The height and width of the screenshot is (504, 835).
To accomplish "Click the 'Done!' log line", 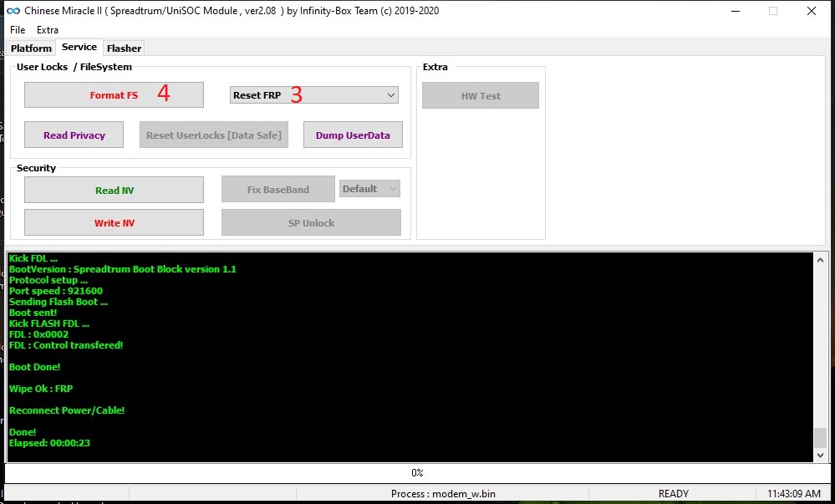I will 23,432.
